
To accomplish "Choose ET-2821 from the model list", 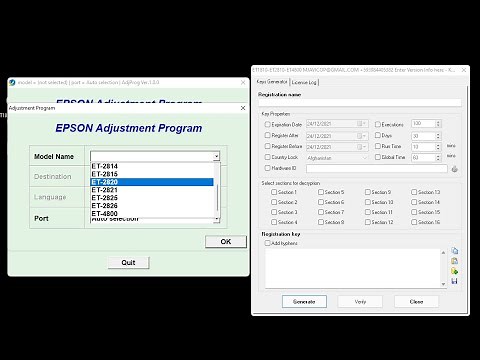I will click(x=152, y=190).
